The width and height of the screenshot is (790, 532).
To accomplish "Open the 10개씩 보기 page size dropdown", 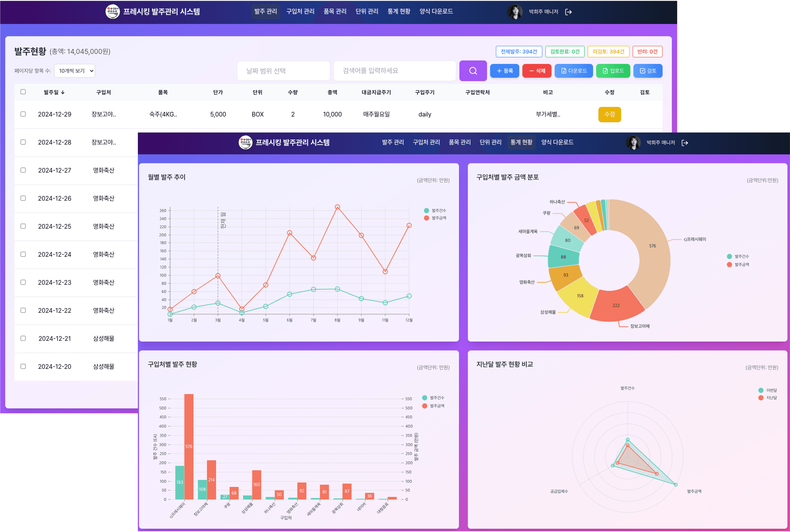I will (x=74, y=70).
